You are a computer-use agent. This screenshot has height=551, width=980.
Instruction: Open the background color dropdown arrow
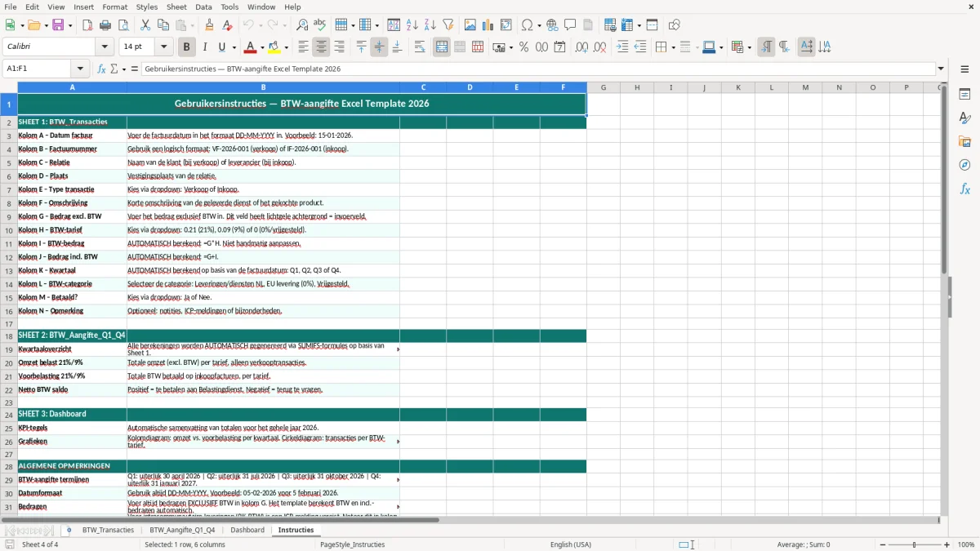pos(287,47)
